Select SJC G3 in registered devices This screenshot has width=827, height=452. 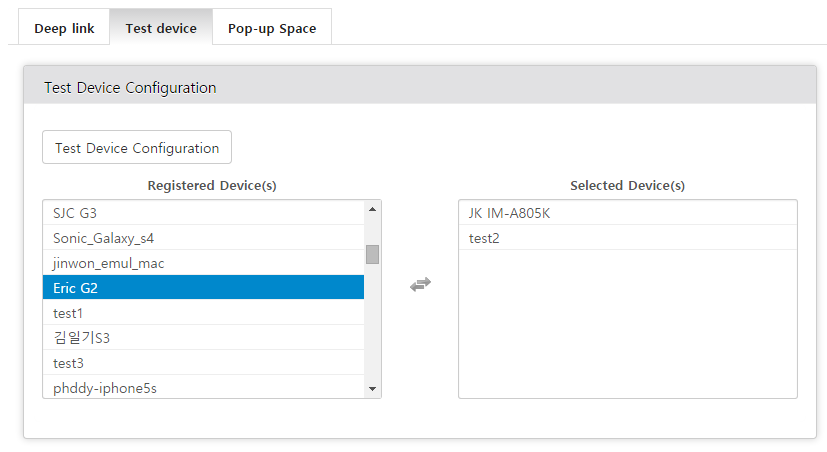(x=204, y=213)
